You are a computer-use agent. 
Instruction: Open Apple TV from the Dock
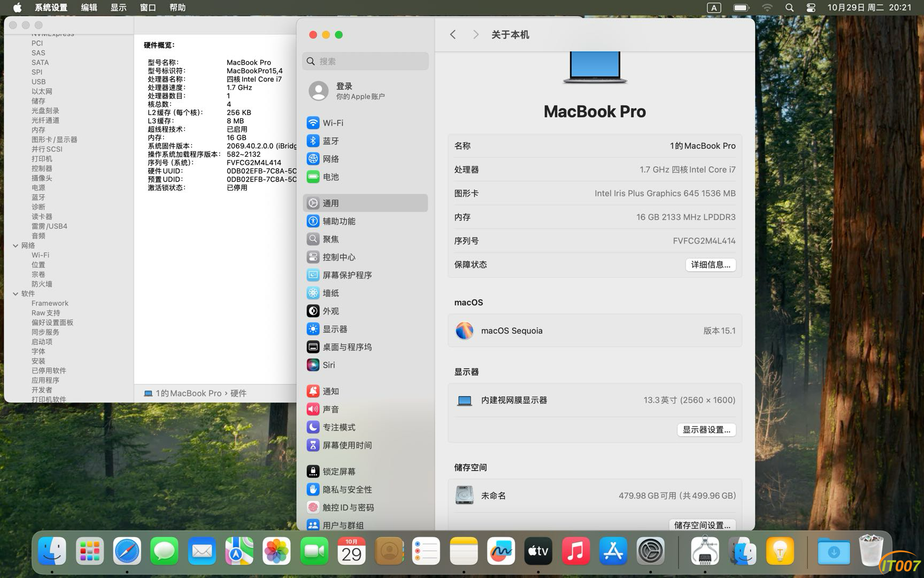coord(538,551)
